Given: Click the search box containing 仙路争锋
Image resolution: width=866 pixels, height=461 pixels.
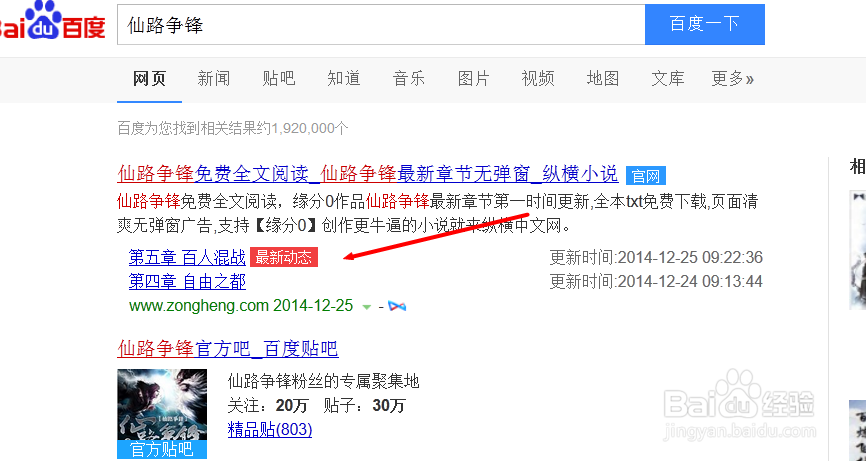Looking at the screenshot, I should (381, 24).
